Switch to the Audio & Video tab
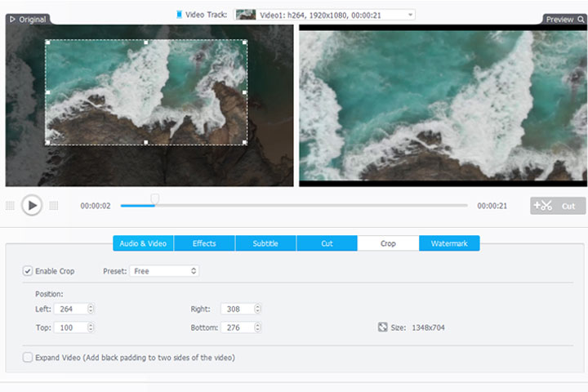The height and width of the screenshot is (392, 588). [143, 243]
